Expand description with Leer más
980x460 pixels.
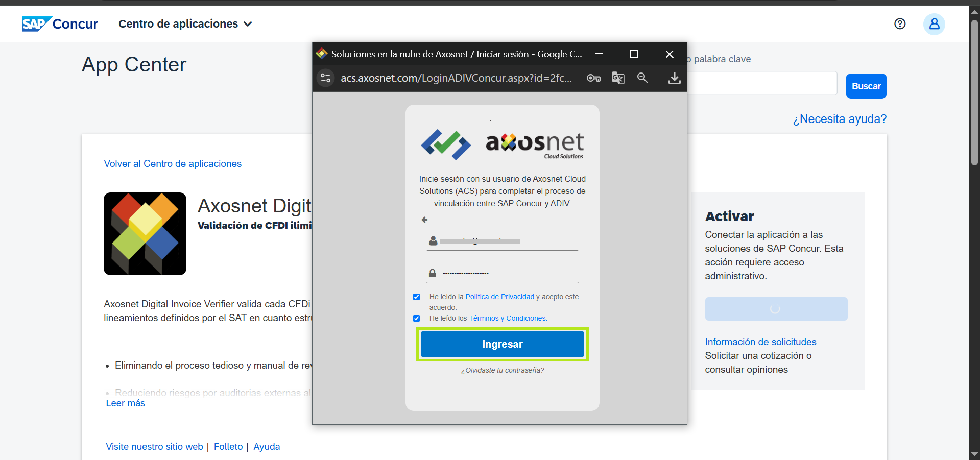tap(125, 403)
